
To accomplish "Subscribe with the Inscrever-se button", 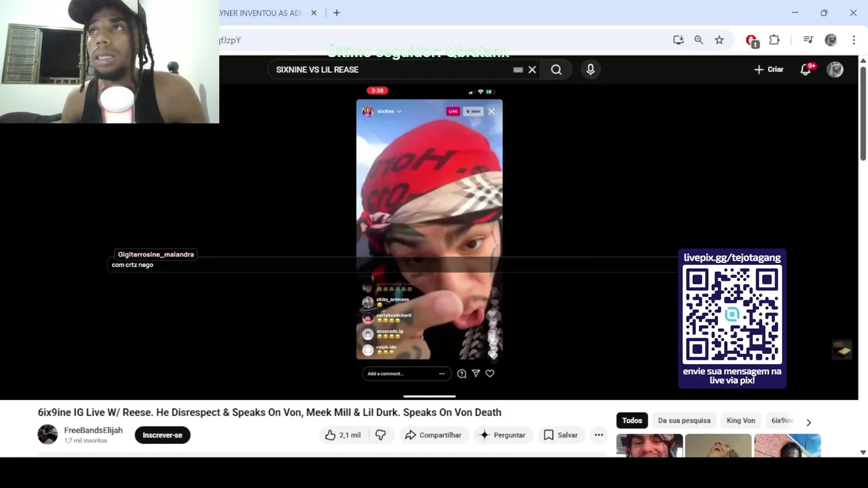I will pos(163,435).
